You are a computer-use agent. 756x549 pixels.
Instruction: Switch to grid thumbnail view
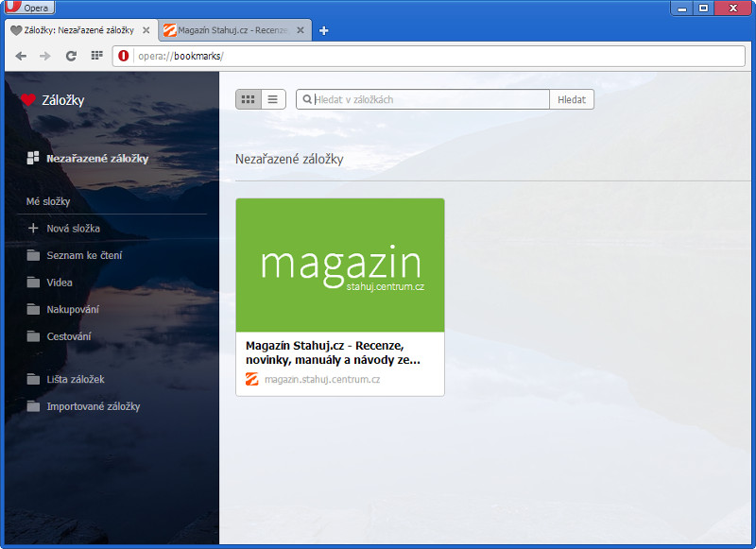[249, 99]
